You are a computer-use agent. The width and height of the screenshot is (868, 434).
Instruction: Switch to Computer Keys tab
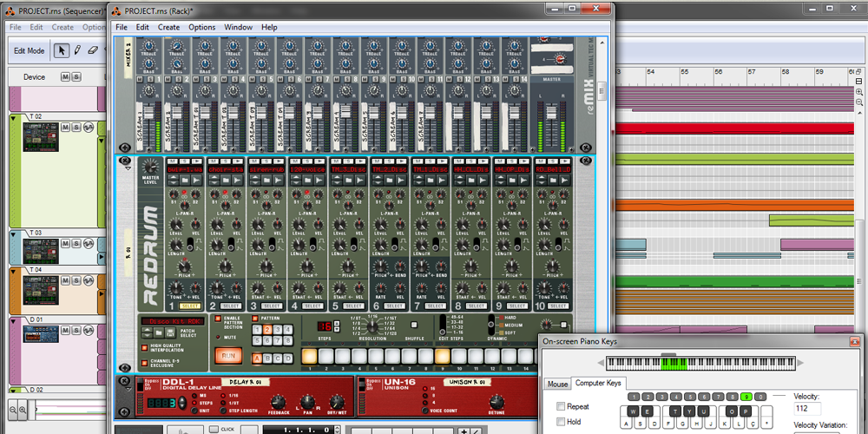click(598, 383)
